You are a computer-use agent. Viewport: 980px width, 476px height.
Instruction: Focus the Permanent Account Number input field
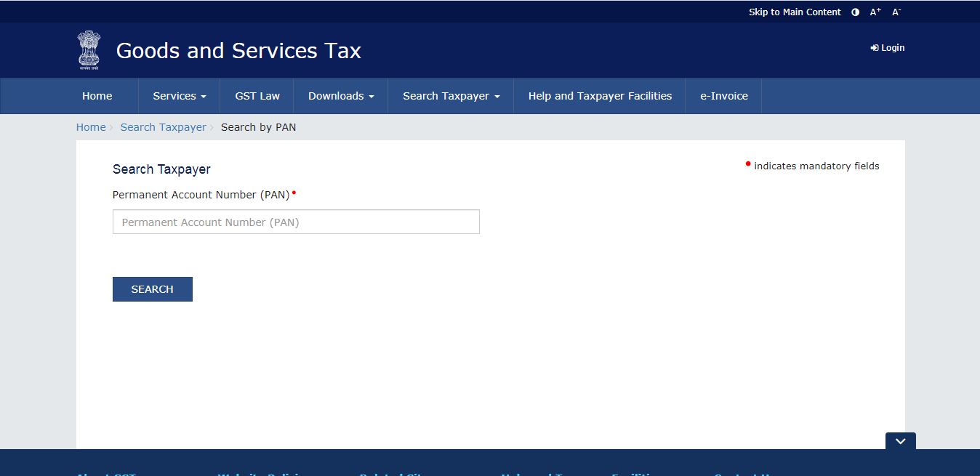point(296,222)
